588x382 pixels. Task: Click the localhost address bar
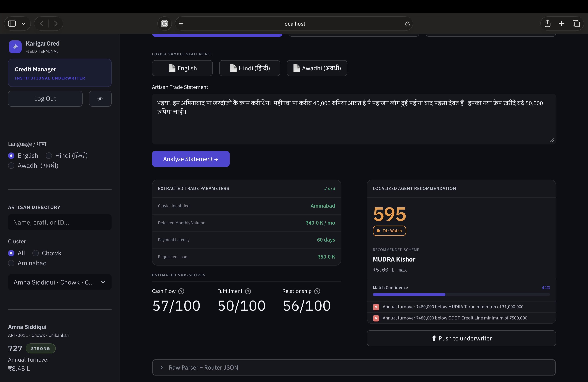click(294, 24)
